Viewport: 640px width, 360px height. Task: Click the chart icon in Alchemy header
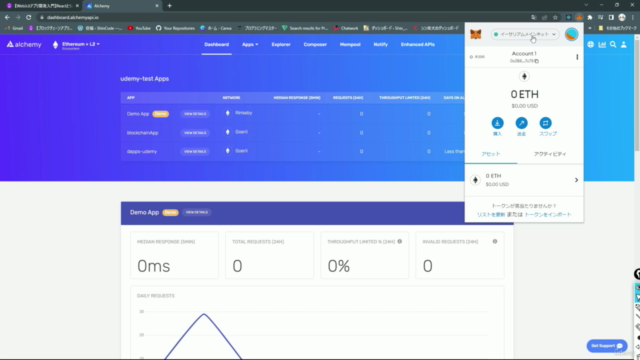tap(602, 44)
